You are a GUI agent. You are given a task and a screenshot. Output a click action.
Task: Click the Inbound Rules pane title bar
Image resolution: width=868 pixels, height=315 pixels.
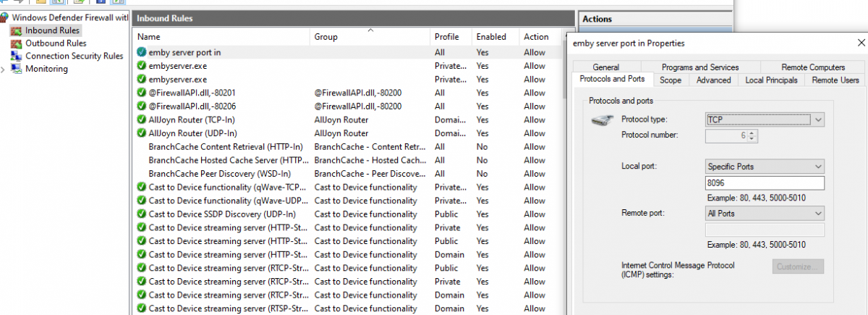pyautogui.click(x=353, y=17)
